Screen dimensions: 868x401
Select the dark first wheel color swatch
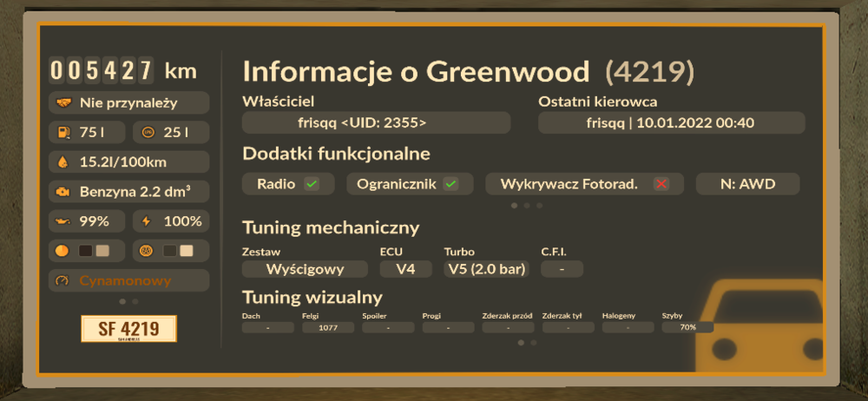(x=170, y=251)
